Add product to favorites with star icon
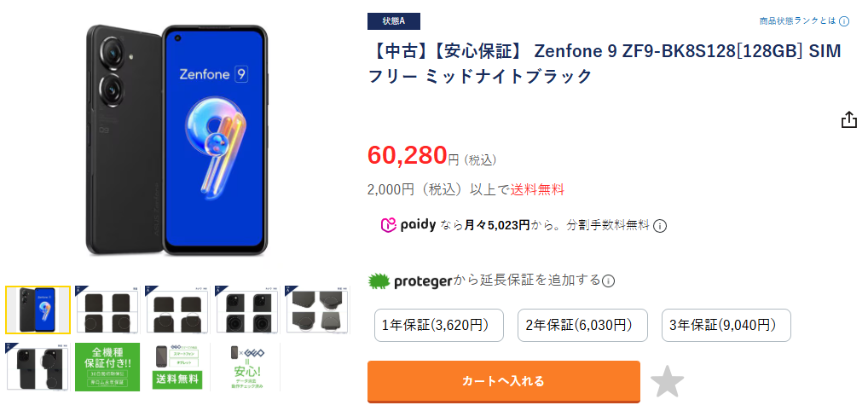This screenshot has width=868, height=411. (x=667, y=381)
